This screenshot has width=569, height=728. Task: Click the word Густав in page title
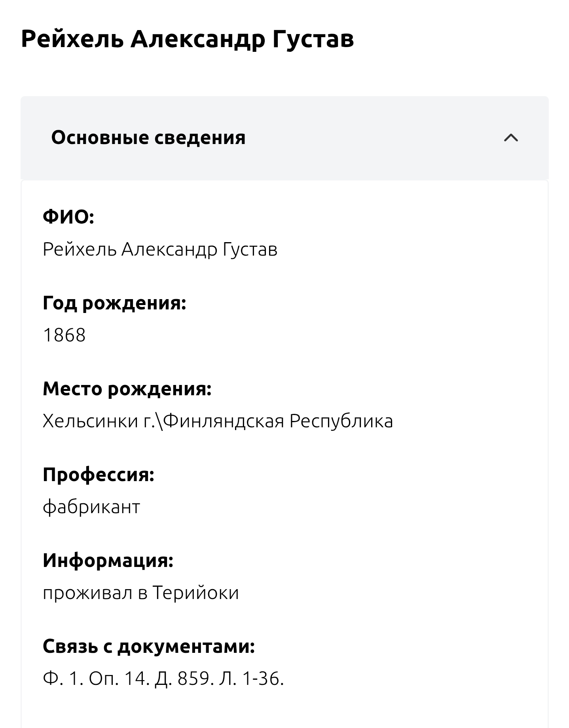pyautogui.click(x=313, y=39)
